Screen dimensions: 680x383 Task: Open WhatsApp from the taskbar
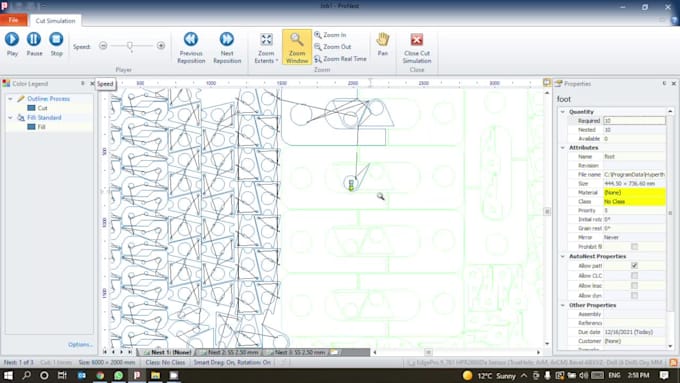(118, 375)
